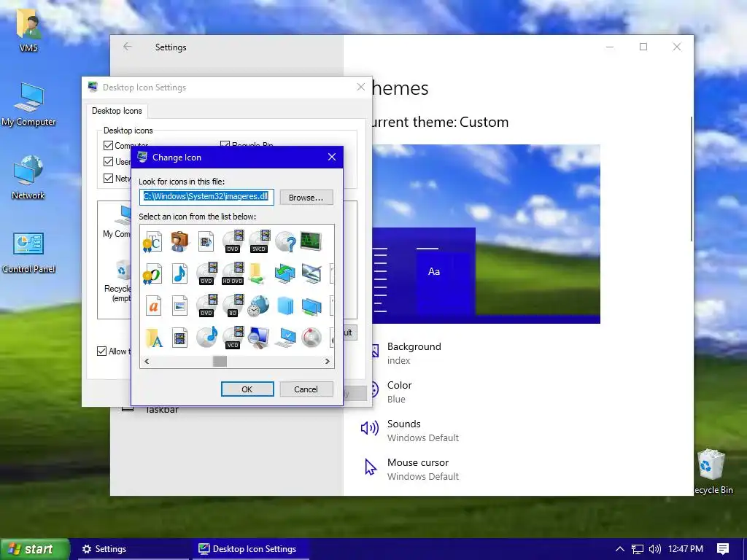This screenshot has height=560, width=747.
Task: Select My Computer desktop icon
Action: point(28,104)
